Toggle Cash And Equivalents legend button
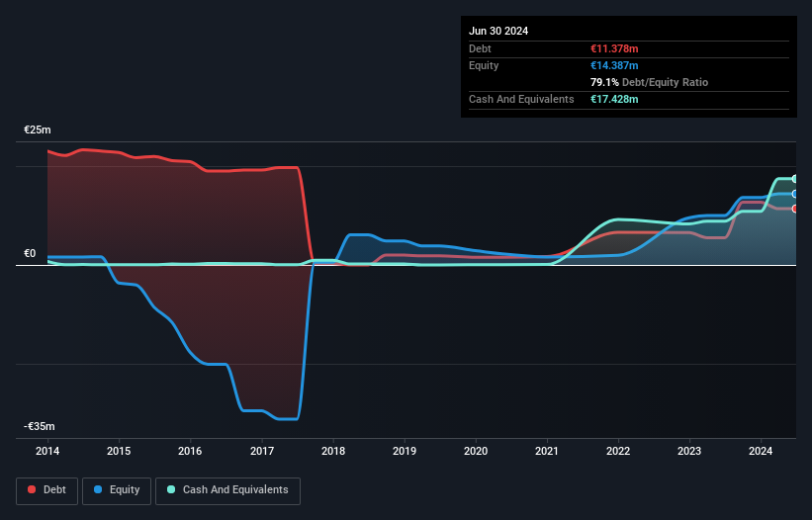The width and height of the screenshot is (812, 520). [227, 490]
